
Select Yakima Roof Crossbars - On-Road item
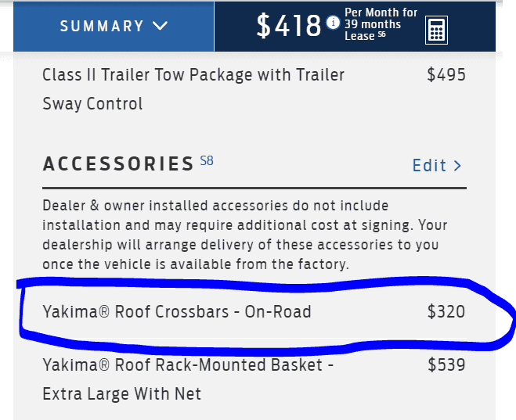(177, 312)
